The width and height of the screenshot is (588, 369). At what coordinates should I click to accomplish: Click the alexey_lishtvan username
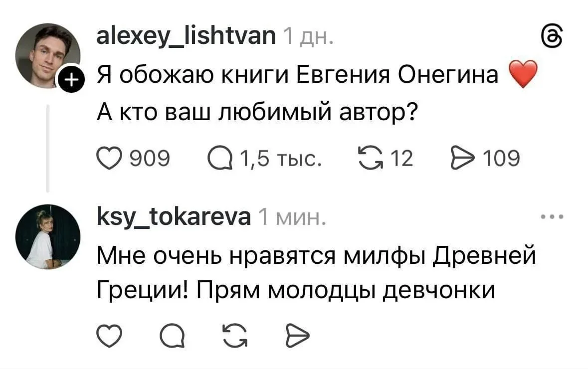pyautogui.click(x=186, y=36)
